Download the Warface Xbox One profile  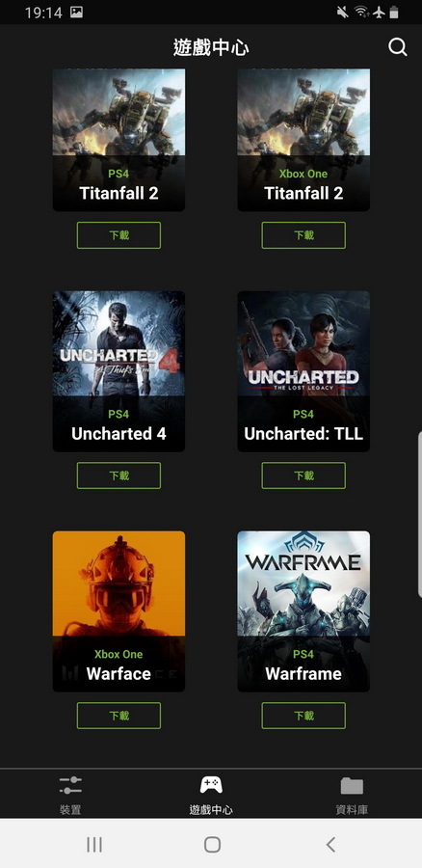point(119,716)
